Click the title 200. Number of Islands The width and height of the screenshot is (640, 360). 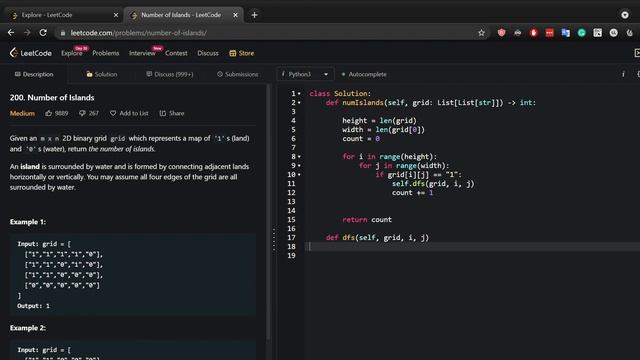tap(52, 98)
